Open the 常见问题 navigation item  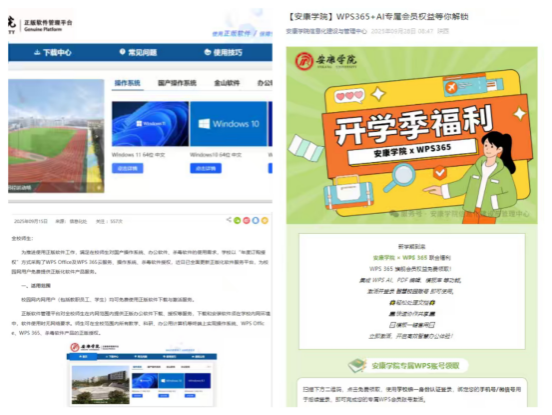click(x=138, y=52)
